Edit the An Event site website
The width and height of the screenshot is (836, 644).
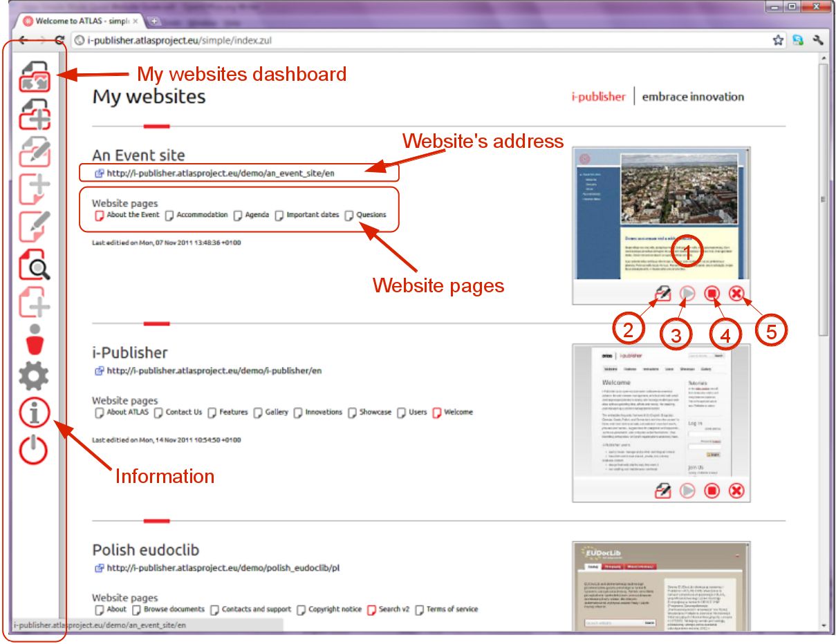coord(662,294)
